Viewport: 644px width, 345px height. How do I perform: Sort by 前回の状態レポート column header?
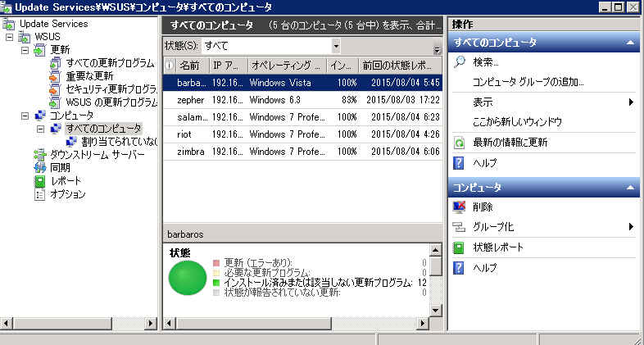[401, 66]
